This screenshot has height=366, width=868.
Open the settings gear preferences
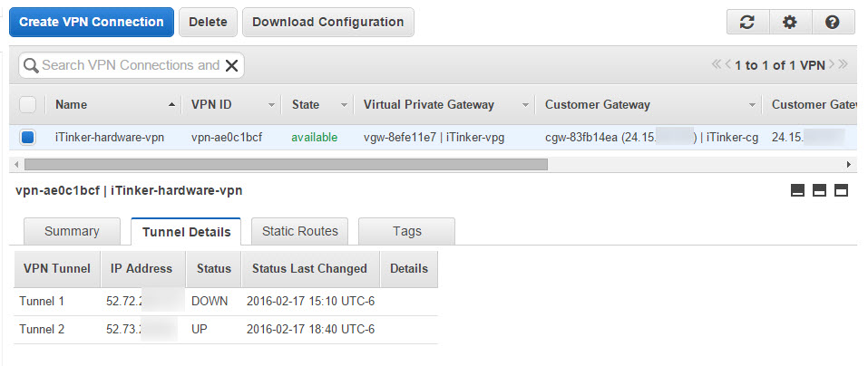[x=790, y=23]
